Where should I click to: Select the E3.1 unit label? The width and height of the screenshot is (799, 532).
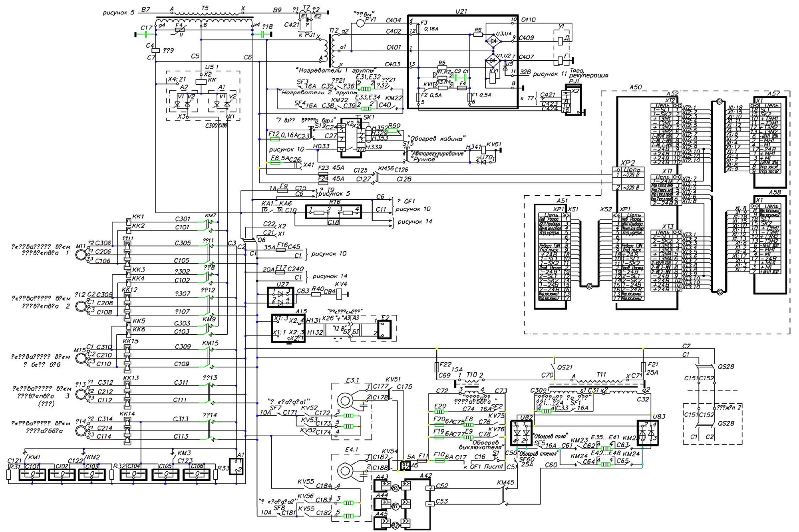tap(352, 381)
